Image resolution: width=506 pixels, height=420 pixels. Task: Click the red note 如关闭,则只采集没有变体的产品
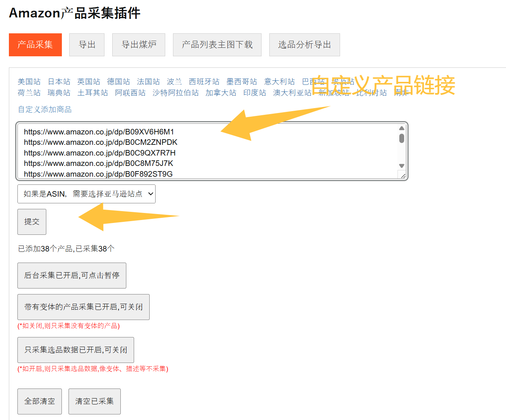coord(69,326)
